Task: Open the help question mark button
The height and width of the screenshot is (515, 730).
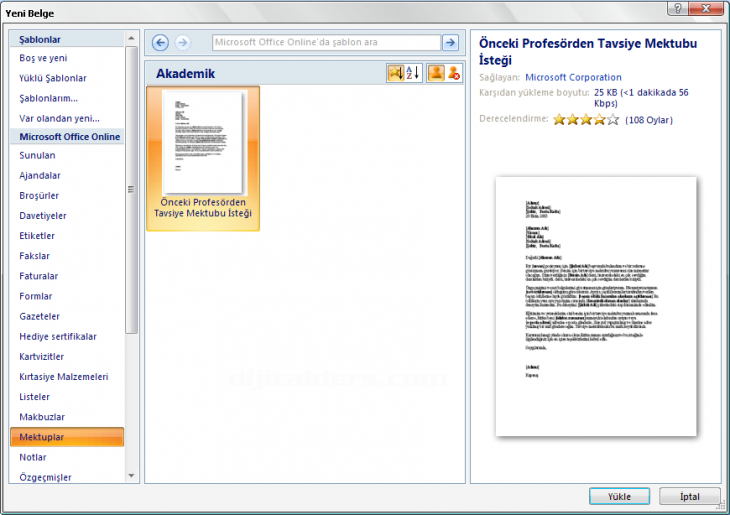Action: pyautogui.click(x=678, y=8)
